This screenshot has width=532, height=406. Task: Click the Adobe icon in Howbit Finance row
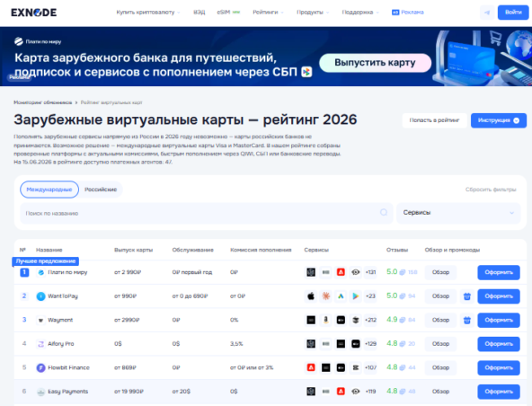pos(311,367)
